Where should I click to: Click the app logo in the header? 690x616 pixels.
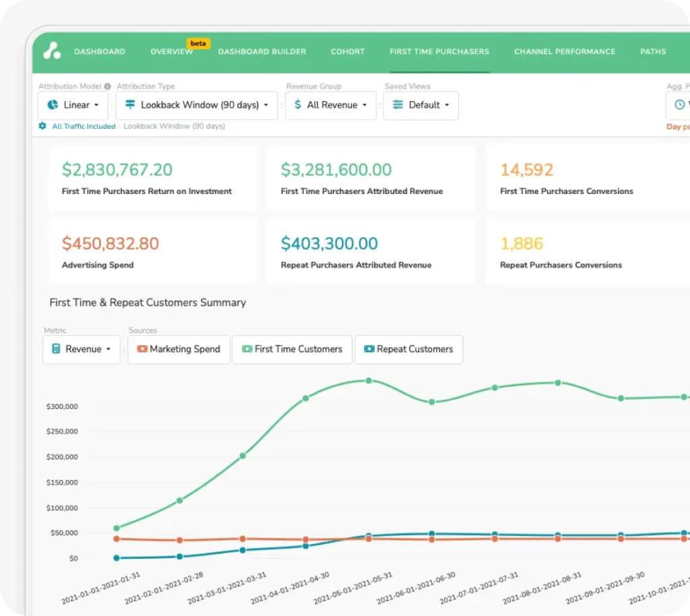pos(52,51)
